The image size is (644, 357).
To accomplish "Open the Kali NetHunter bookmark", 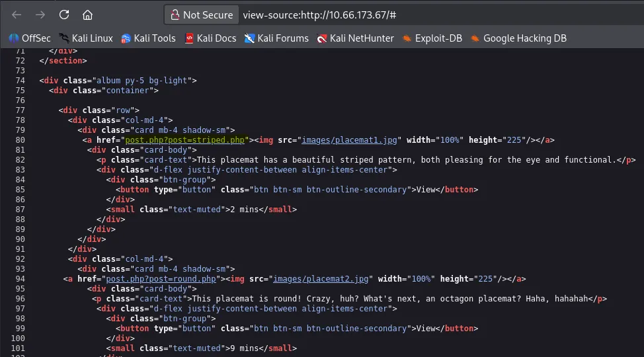I will click(x=355, y=38).
